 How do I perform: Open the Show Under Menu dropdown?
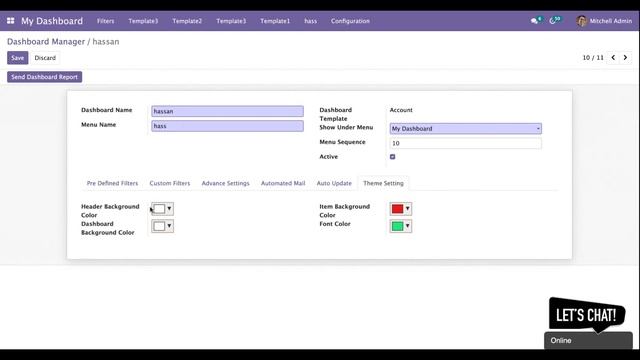point(466,129)
